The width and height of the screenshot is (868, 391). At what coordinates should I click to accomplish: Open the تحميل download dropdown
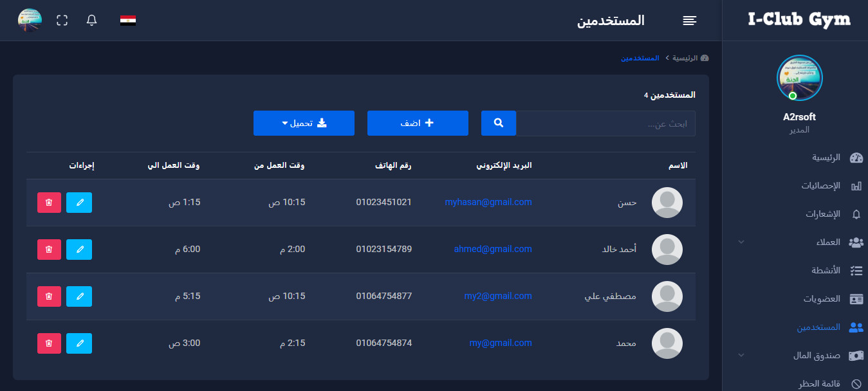[x=304, y=123]
